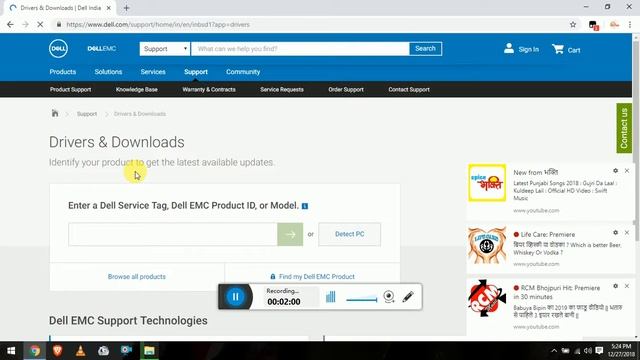
Task: Open the Dell EMC logo link
Action: click(x=102, y=49)
